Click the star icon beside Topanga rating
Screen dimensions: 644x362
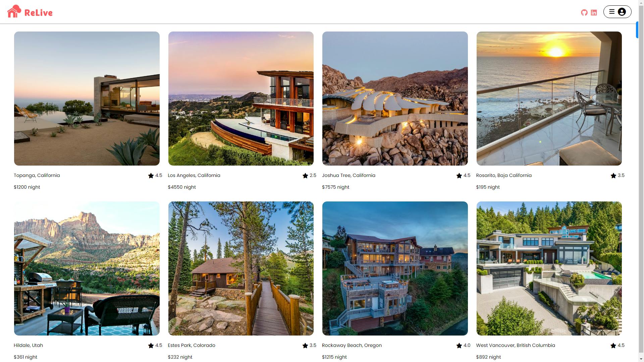151,176
